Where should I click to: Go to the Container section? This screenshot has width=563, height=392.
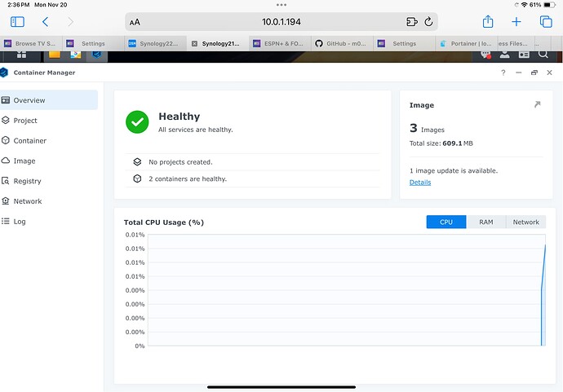(x=29, y=141)
